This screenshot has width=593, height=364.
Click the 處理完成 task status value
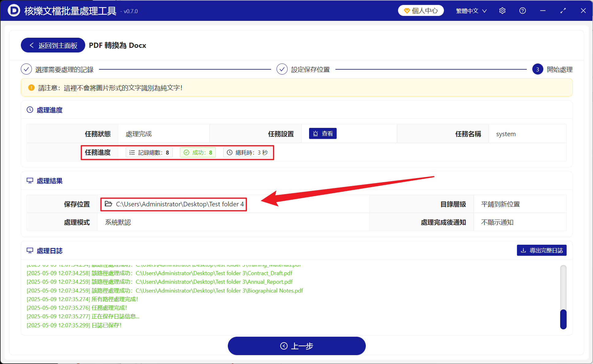(139, 134)
